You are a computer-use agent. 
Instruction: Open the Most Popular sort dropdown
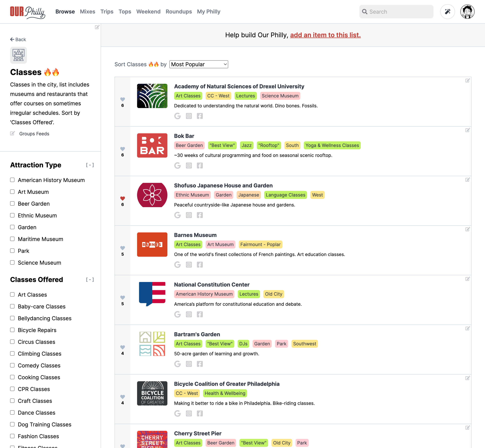(x=199, y=64)
